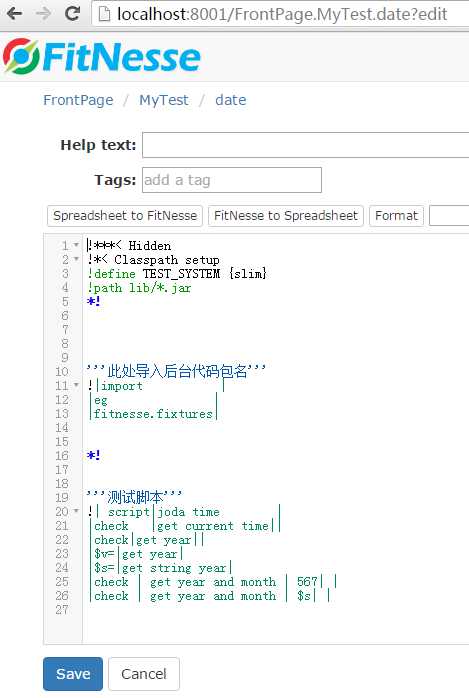Viewport: 469px width, 698px height.
Task: Click the '测试脚本' comment line
Action: tap(134, 497)
